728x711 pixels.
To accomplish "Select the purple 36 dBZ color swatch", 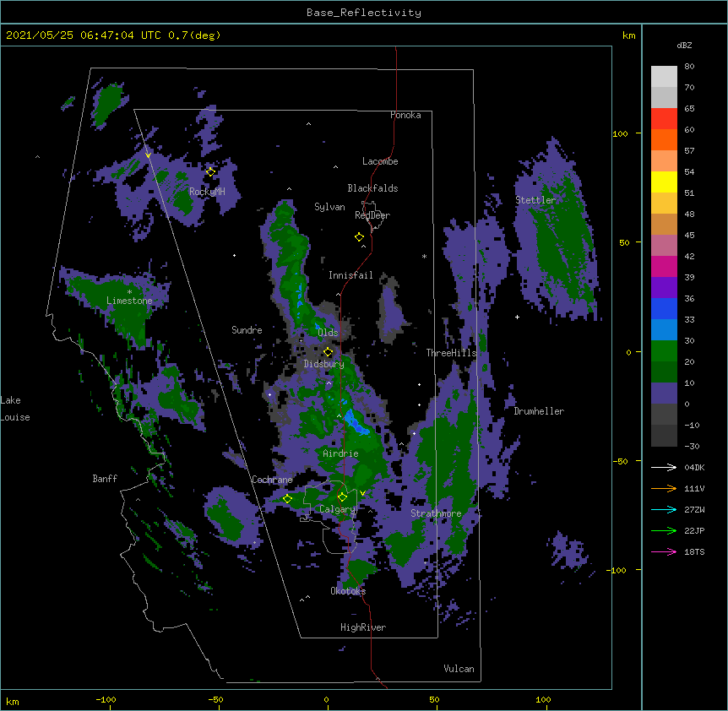I will tap(664, 288).
